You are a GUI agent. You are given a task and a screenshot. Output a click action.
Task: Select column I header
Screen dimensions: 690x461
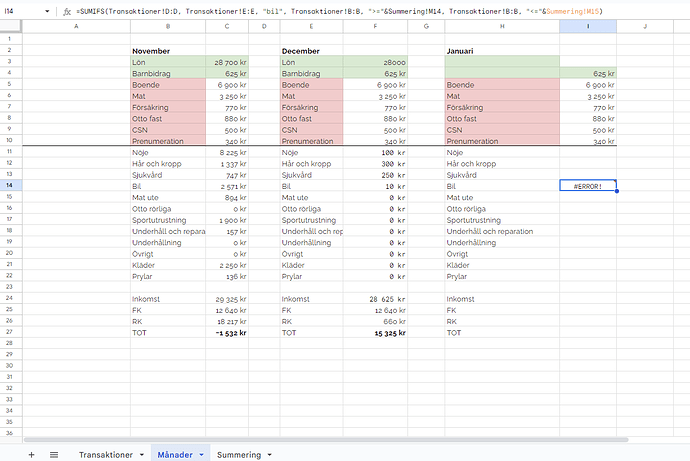(587, 25)
